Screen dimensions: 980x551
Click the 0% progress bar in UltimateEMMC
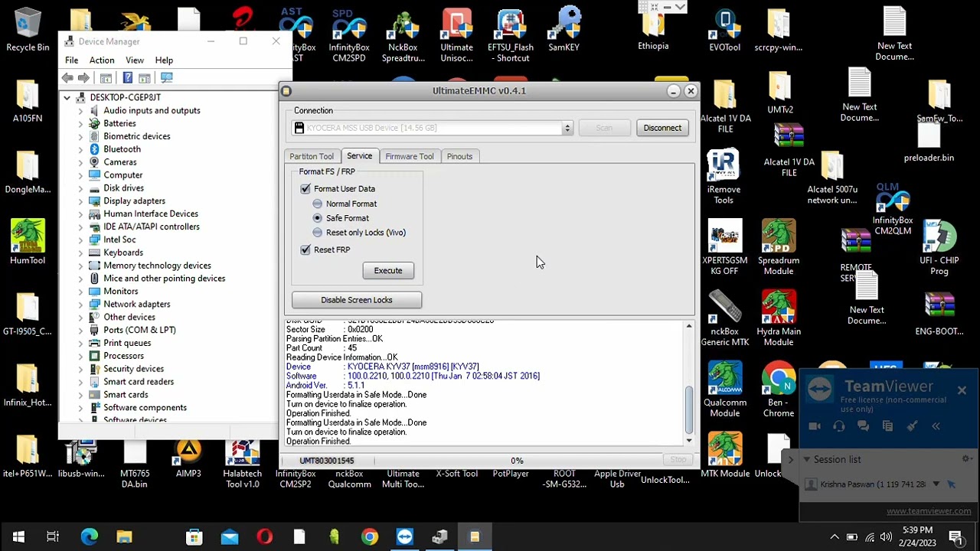coord(518,461)
